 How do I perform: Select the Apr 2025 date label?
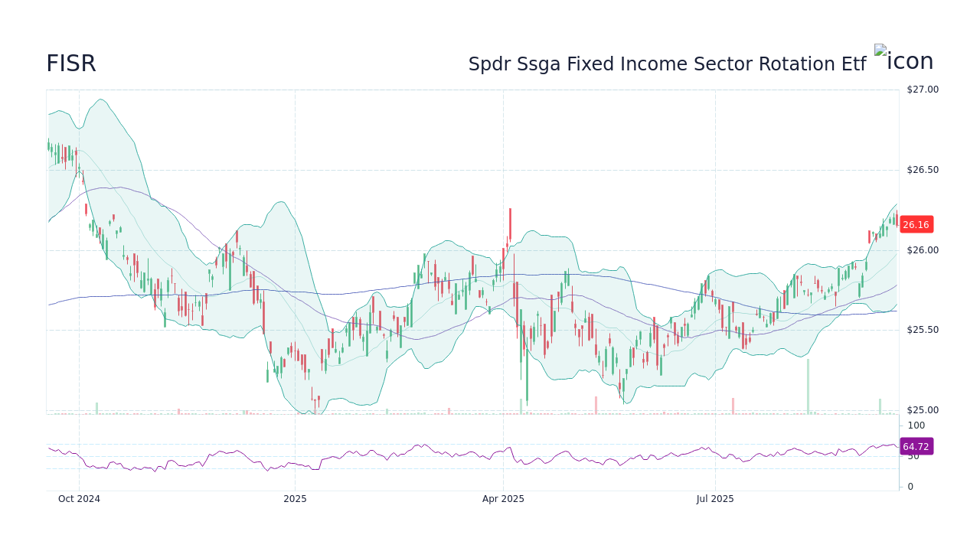pyautogui.click(x=504, y=498)
